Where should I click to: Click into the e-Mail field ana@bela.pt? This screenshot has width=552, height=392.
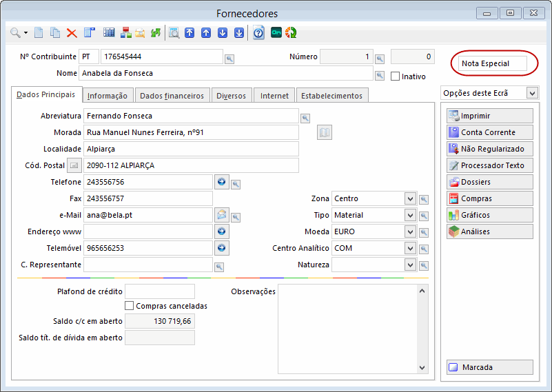pyautogui.click(x=148, y=215)
